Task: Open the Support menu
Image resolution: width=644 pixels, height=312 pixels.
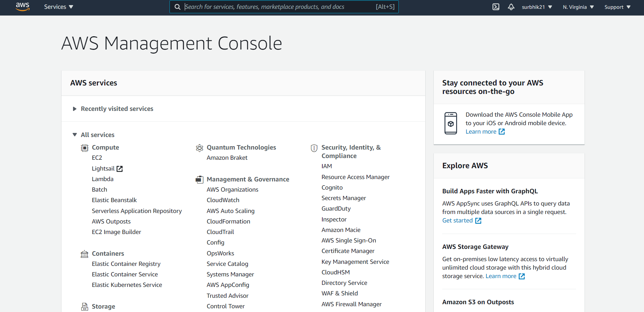Action: pyautogui.click(x=617, y=7)
